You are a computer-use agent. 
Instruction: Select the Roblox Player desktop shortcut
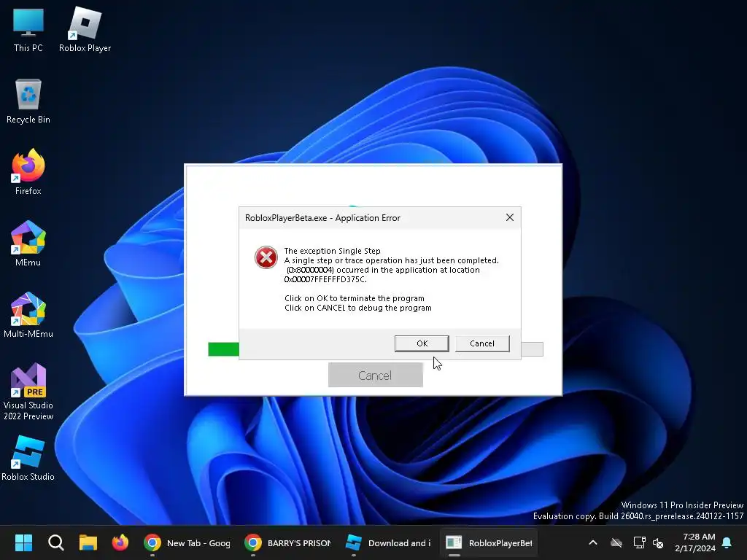tap(85, 29)
